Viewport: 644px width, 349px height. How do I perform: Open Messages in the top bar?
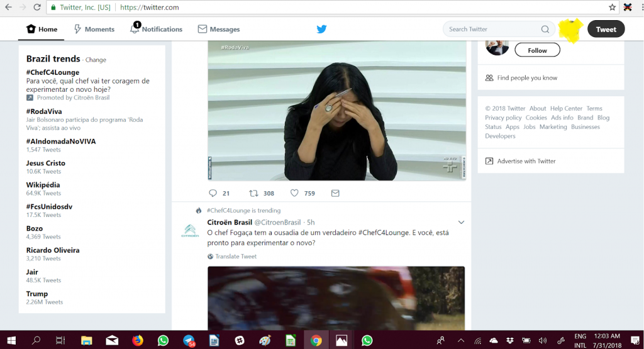(218, 29)
